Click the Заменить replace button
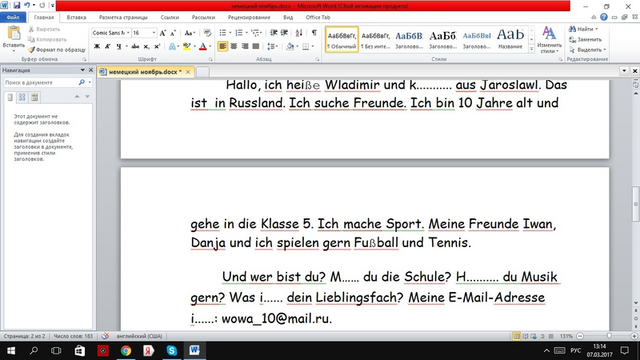 tap(586, 40)
